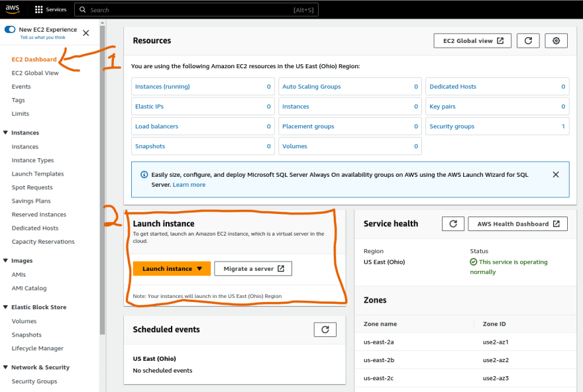Refresh the Scheduled events panel
Viewport: 583px width, 392px height.
(325, 330)
